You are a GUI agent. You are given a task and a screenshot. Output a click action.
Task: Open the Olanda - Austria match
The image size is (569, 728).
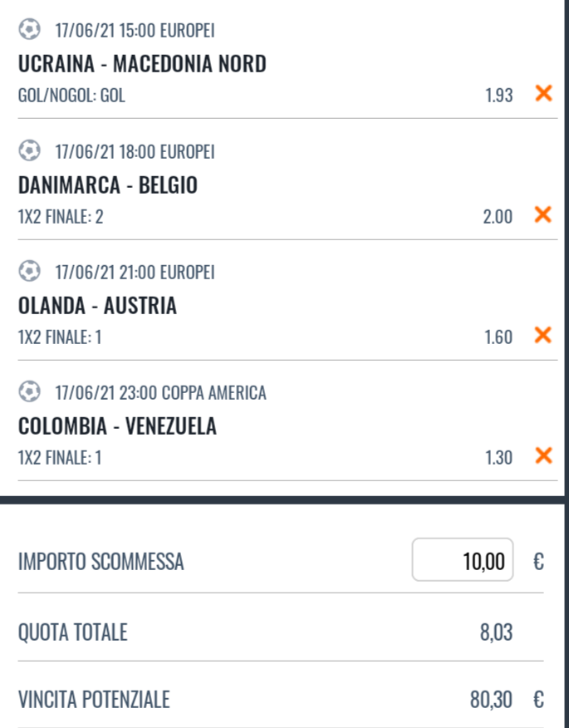97,305
